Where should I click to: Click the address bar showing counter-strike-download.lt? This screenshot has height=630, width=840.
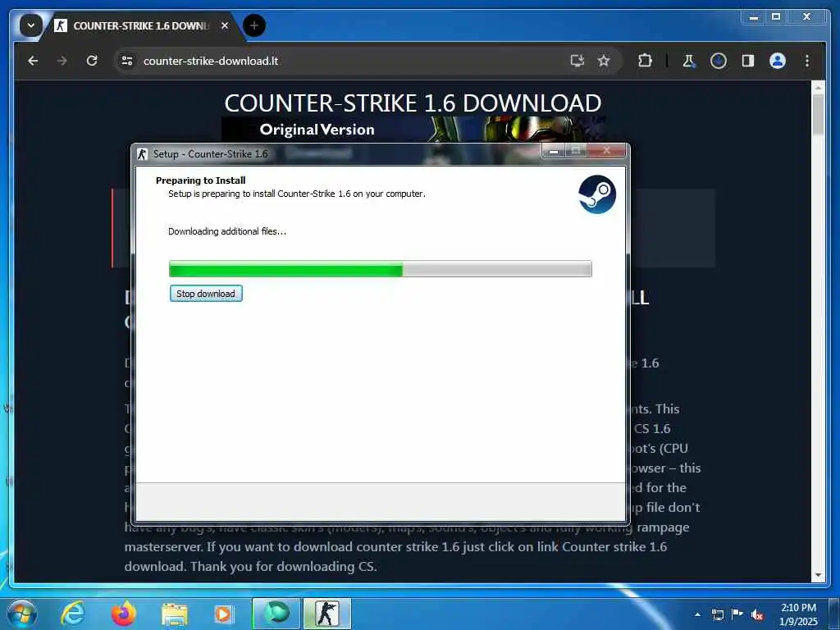click(x=343, y=61)
